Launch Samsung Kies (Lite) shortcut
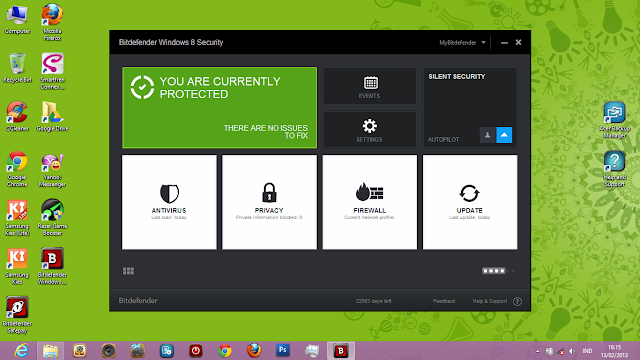This screenshot has height=360, width=640. tap(17, 218)
